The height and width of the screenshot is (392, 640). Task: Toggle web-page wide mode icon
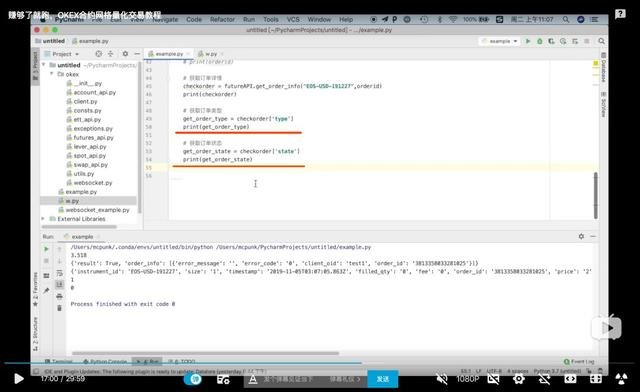point(570,379)
